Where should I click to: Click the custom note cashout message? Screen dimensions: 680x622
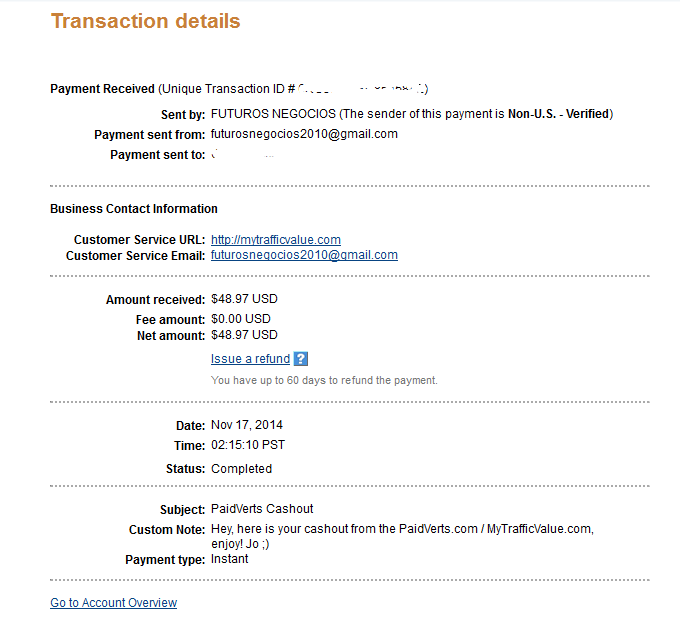(408, 529)
